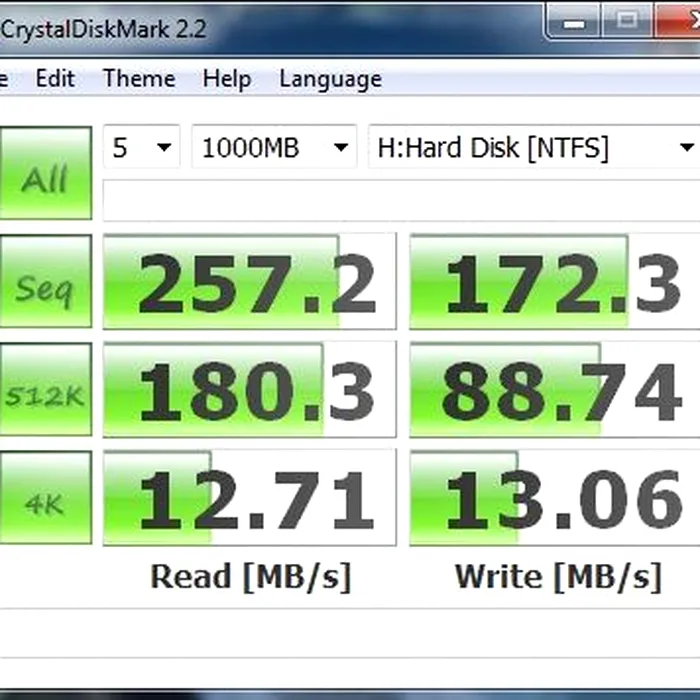This screenshot has width=700, height=700.
Task: Click the empty comment field below the dropdowns
Action: (x=401, y=200)
